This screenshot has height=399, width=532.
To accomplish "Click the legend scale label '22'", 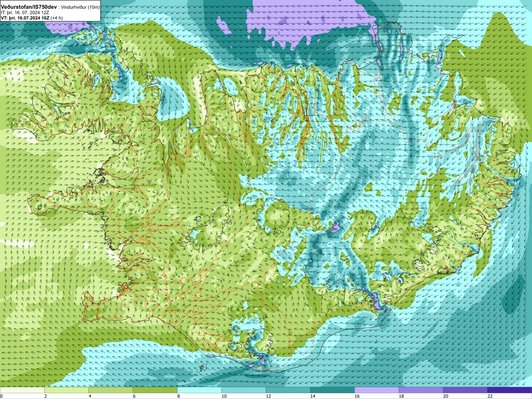I will pyautogui.click(x=490, y=396).
